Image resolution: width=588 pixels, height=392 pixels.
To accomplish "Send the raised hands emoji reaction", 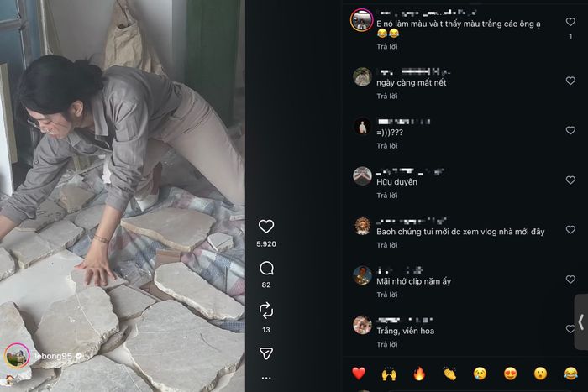I will [389, 374].
